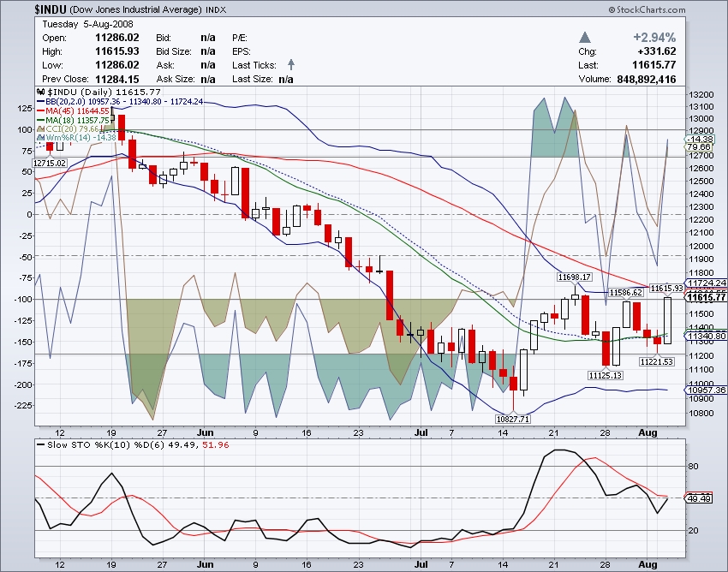Click the CCI(20) legend entry

point(69,129)
